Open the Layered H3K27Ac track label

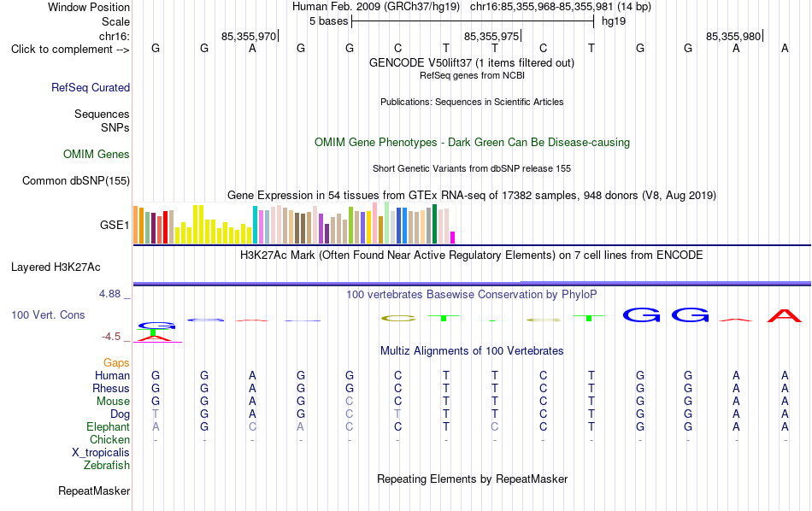click(56, 267)
